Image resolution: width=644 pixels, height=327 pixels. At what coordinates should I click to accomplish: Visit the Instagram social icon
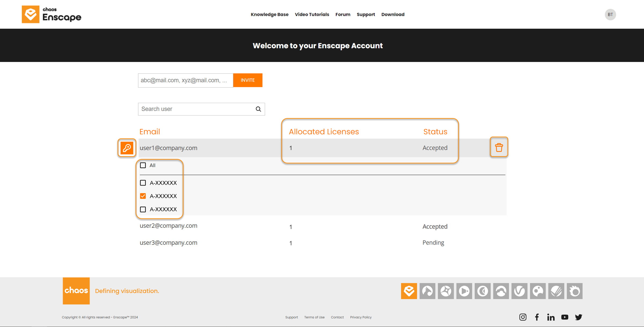point(523,317)
